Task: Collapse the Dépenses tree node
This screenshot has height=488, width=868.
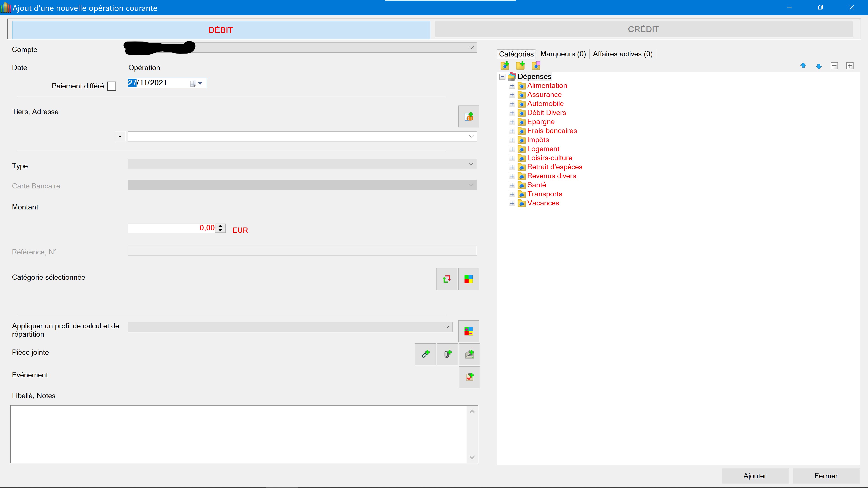Action: coord(502,76)
